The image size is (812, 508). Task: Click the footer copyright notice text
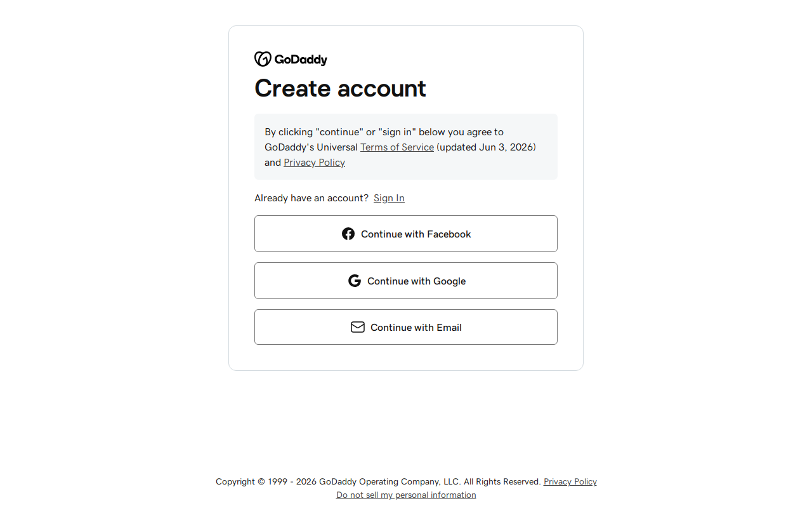(x=378, y=482)
